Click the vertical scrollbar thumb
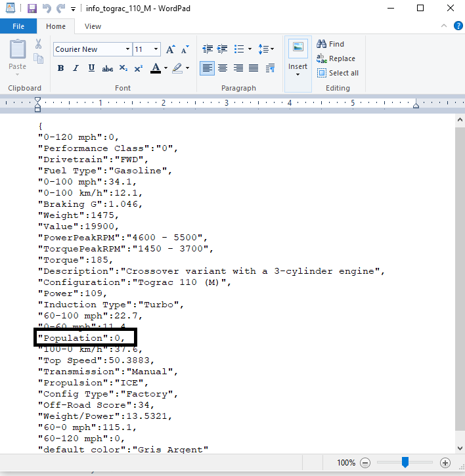The image size is (465, 476). [460, 278]
